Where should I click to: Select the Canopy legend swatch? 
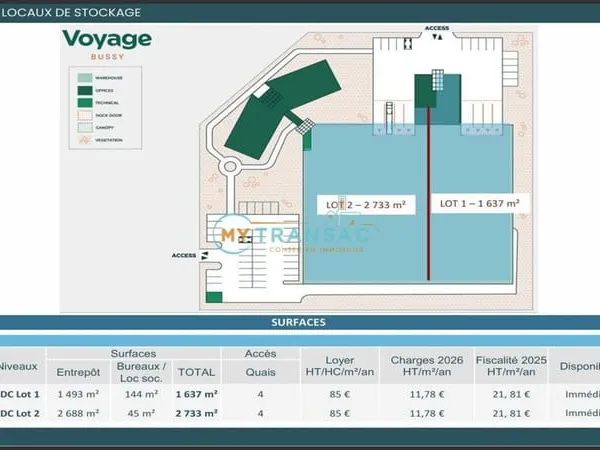click(x=85, y=127)
